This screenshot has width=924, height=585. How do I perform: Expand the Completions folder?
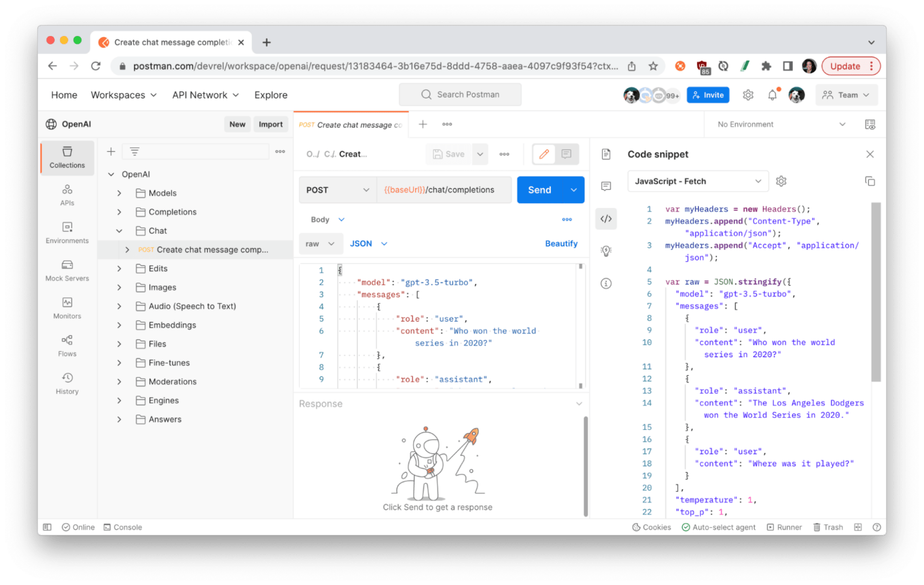119,212
